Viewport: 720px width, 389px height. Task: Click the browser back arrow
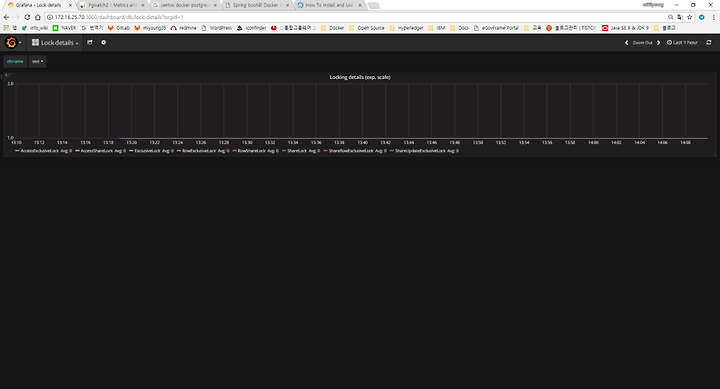pyautogui.click(x=6, y=17)
